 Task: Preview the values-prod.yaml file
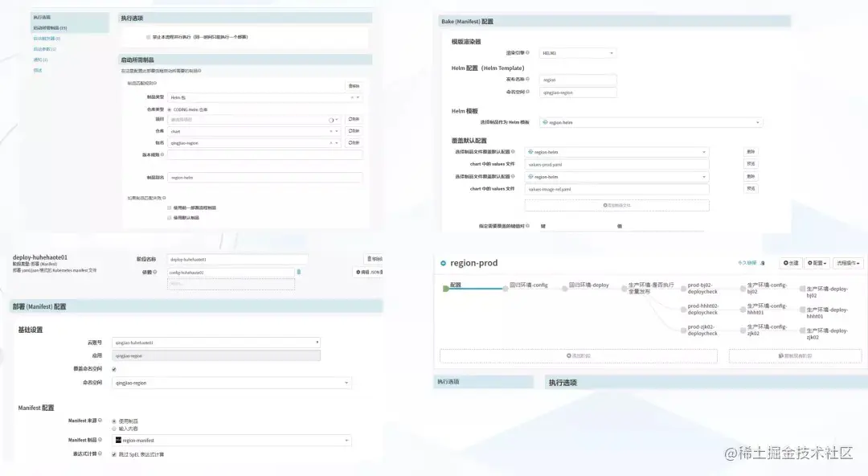(751, 164)
